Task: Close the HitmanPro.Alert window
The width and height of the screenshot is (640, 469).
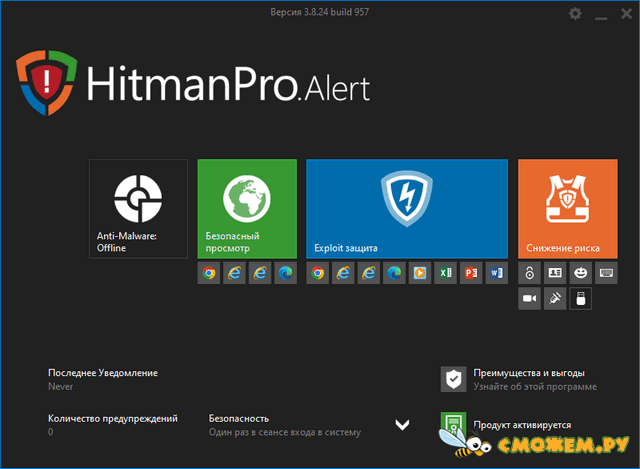Action: pos(626,14)
